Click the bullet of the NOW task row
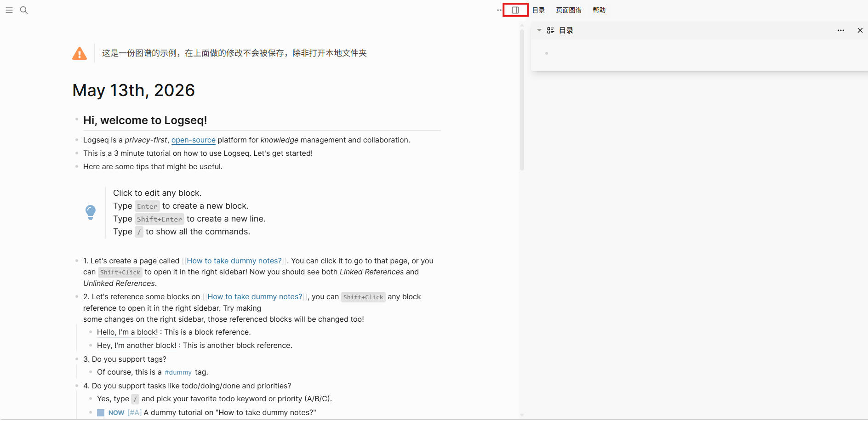 91,412
